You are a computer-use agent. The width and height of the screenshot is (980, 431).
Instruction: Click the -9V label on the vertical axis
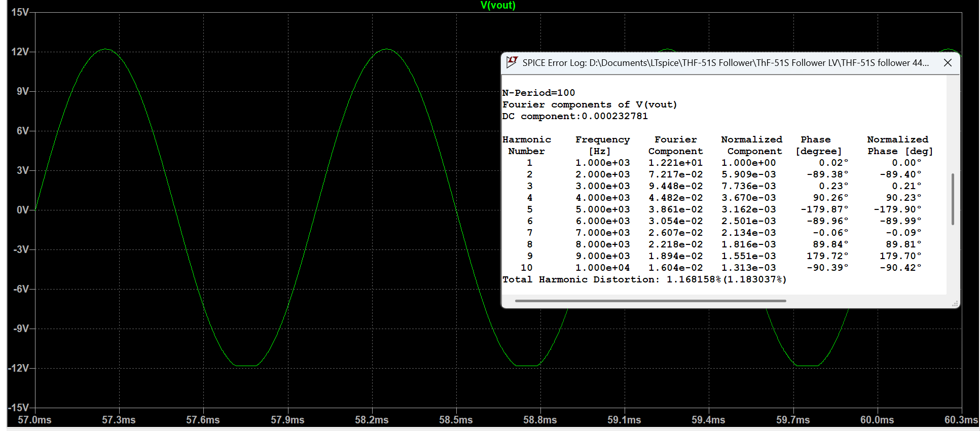coord(21,329)
